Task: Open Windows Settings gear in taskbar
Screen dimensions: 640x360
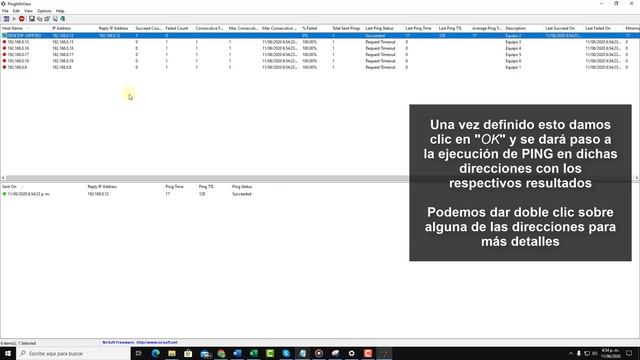Action: pos(351,353)
